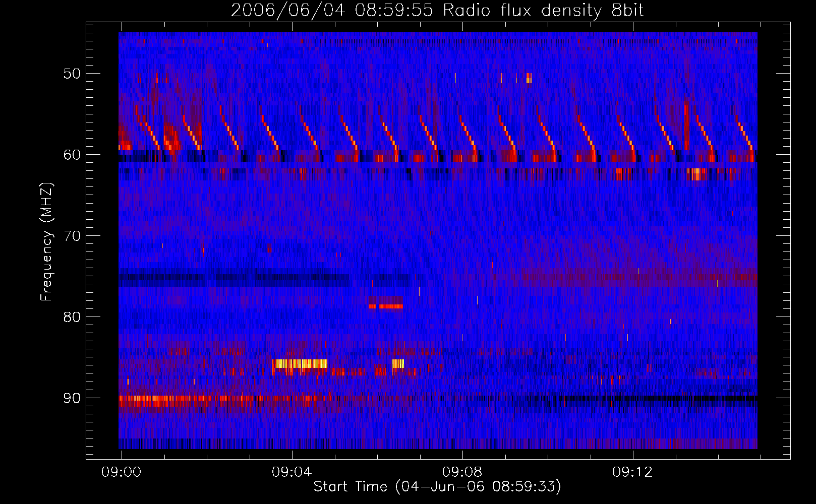Click the 50 MHz frequency tick label

click(x=72, y=74)
